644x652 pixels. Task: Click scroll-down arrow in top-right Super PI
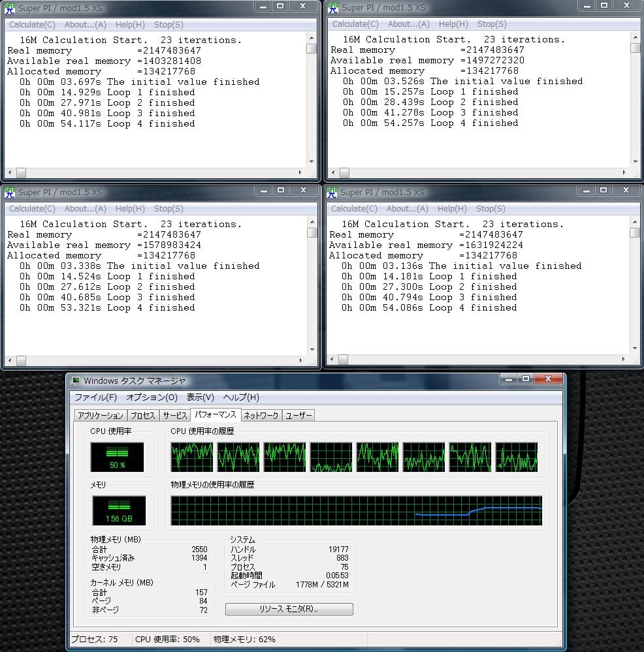click(x=636, y=162)
